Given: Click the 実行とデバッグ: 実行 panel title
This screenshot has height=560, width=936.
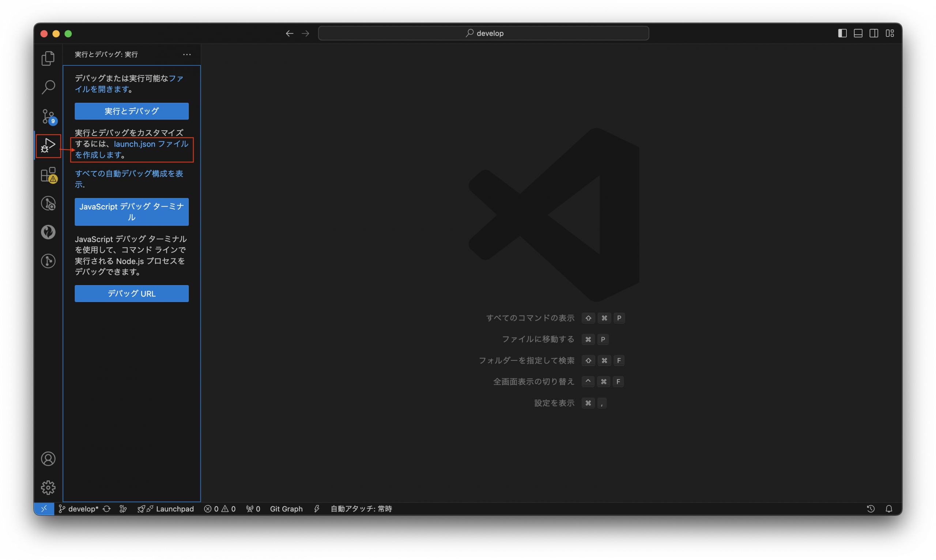Looking at the screenshot, I should click(106, 54).
